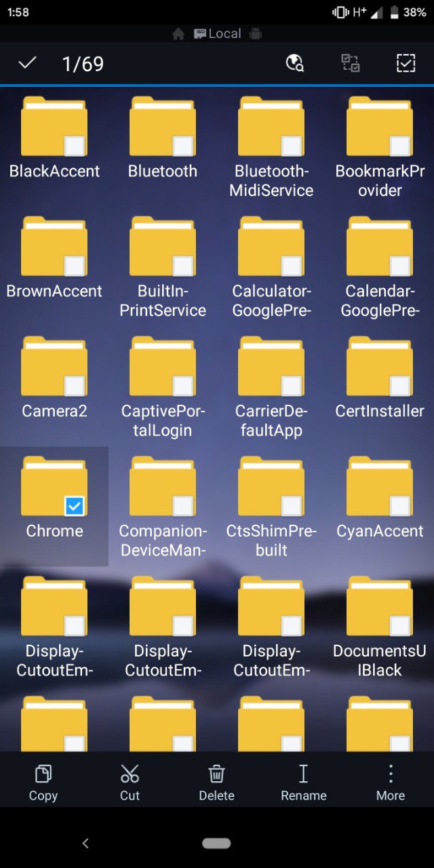Select the CarrierDefaultApp folder icon
Screen dimensions: 434x868
tap(271, 366)
